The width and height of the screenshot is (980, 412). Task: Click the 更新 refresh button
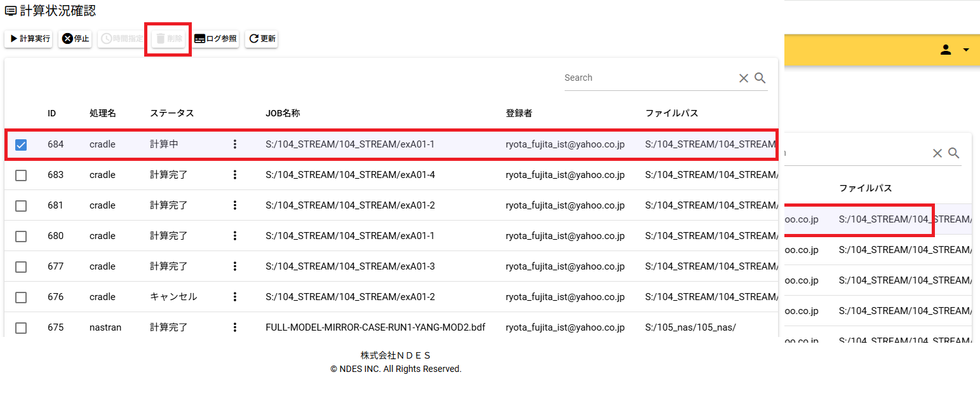262,39
